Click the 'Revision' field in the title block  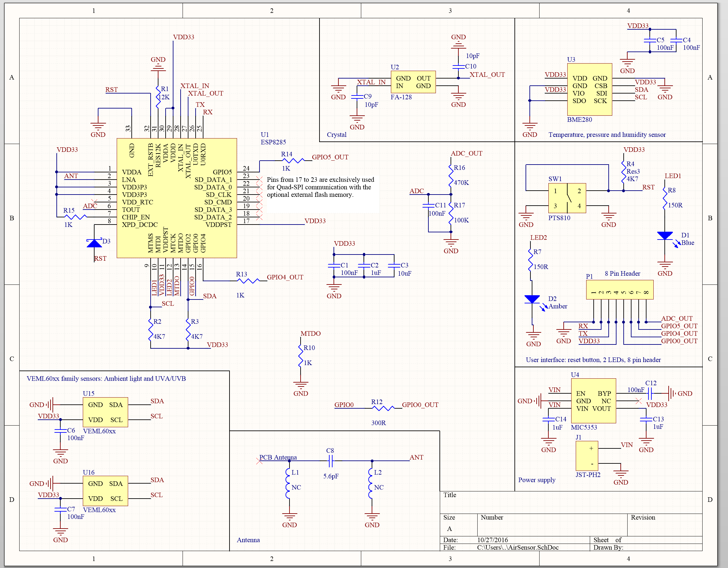point(665,525)
